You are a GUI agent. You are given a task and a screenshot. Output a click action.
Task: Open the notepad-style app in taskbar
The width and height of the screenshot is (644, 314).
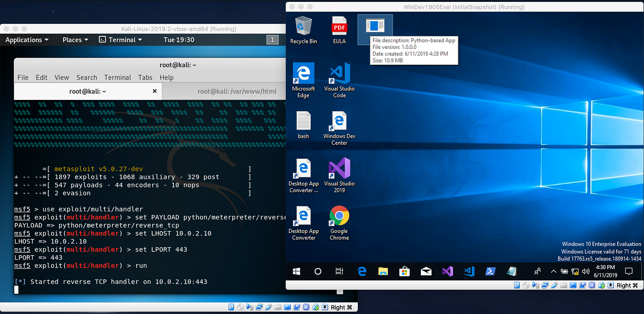pos(512,272)
